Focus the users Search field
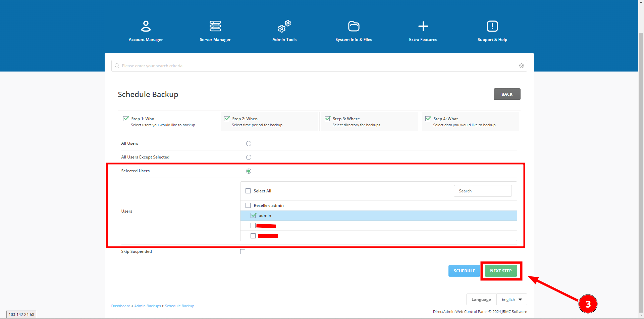Screen dimensions: 644x319 483,191
